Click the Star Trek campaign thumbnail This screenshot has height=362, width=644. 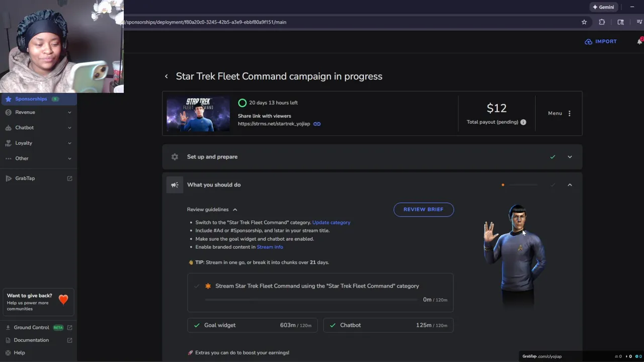point(198,114)
